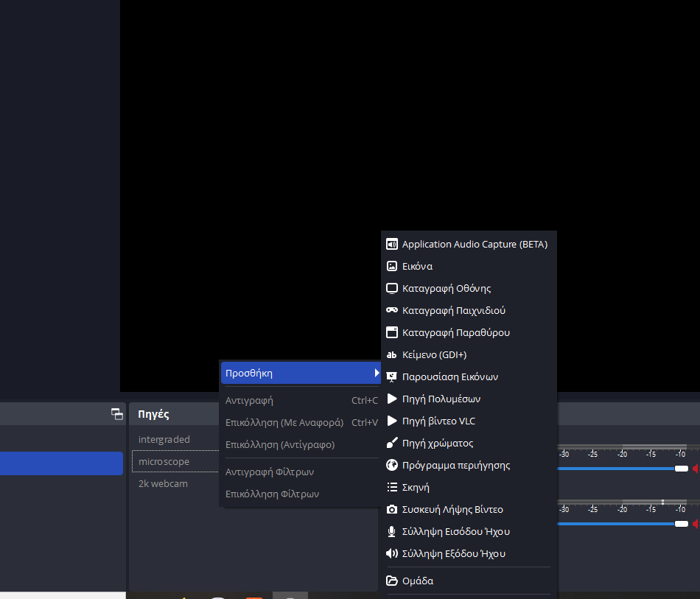Mute the upper audio mixer channel
This screenshot has height=599, width=700.
tap(696, 469)
